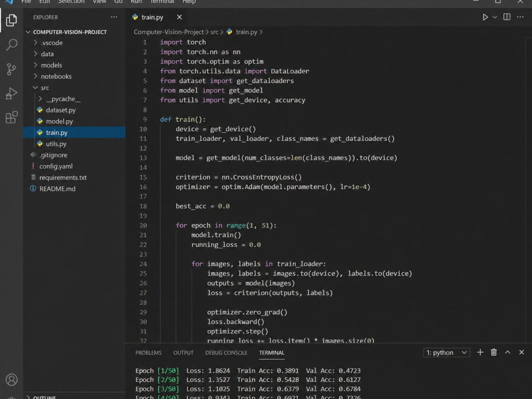The image size is (532, 399).
Task: Collapse the COMPUTER-VISION-PROJECT root folder
Action: (28, 32)
